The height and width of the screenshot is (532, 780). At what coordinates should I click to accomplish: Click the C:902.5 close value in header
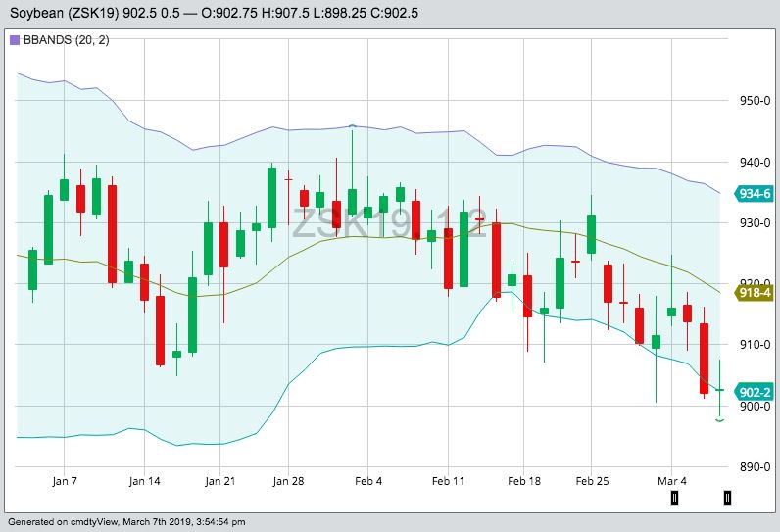394,13
